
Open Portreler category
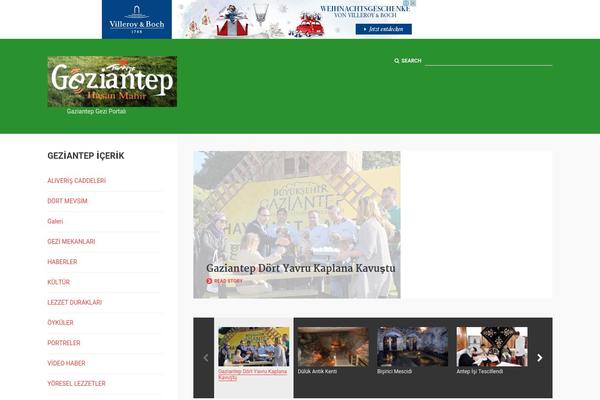coord(64,343)
